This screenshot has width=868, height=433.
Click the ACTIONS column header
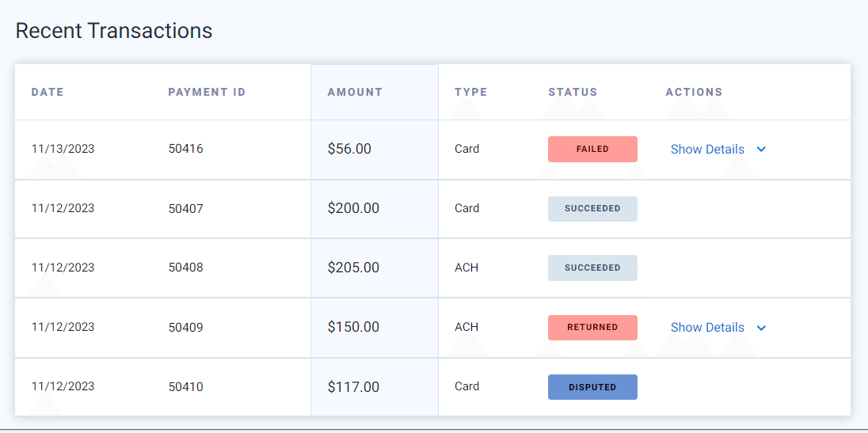point(695,93)
